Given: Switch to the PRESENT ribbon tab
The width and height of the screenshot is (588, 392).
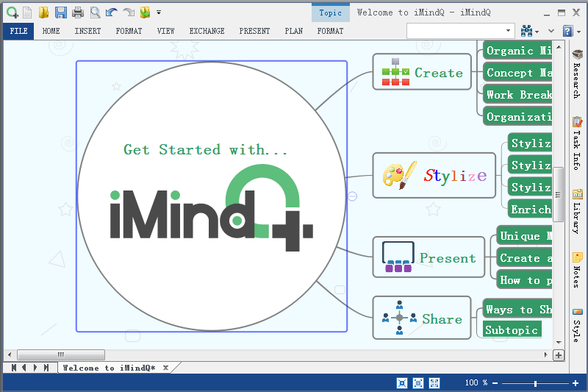Looking at the screenshot, I should click(x=254, y=31).
